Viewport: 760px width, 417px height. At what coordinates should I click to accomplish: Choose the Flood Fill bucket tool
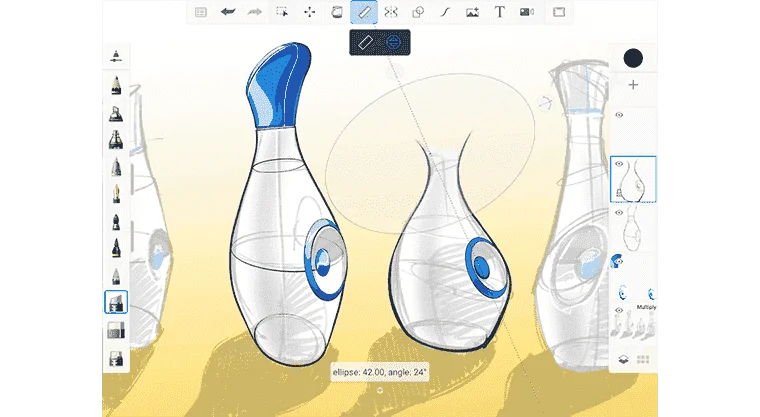click(x=336, y=12)
